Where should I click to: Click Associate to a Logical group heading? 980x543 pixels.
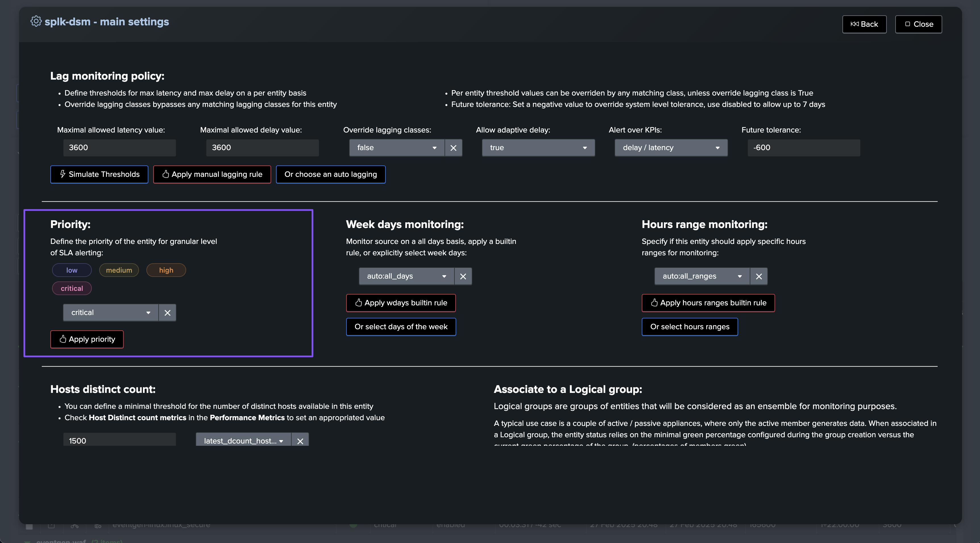click(x=568, y=389)
